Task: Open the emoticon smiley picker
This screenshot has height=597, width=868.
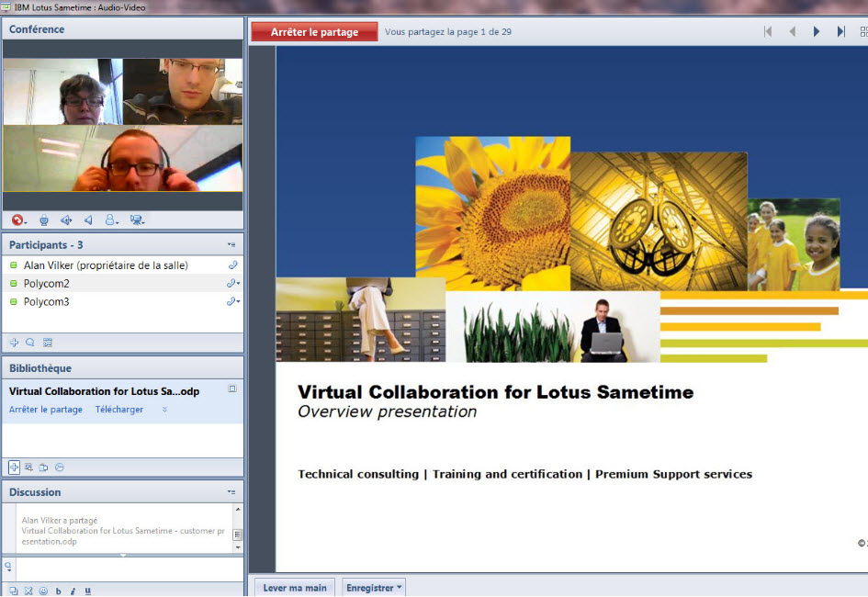Action: point(44,591)
